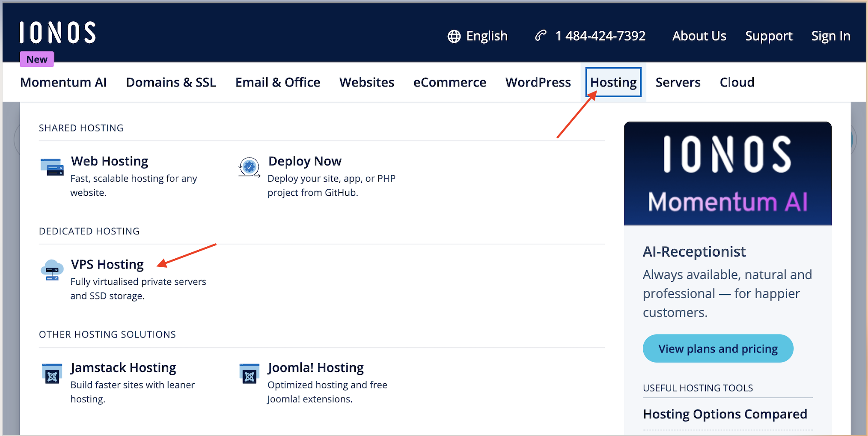
Task: Call the number 1 484-424-7392
Action: (600, 36)
